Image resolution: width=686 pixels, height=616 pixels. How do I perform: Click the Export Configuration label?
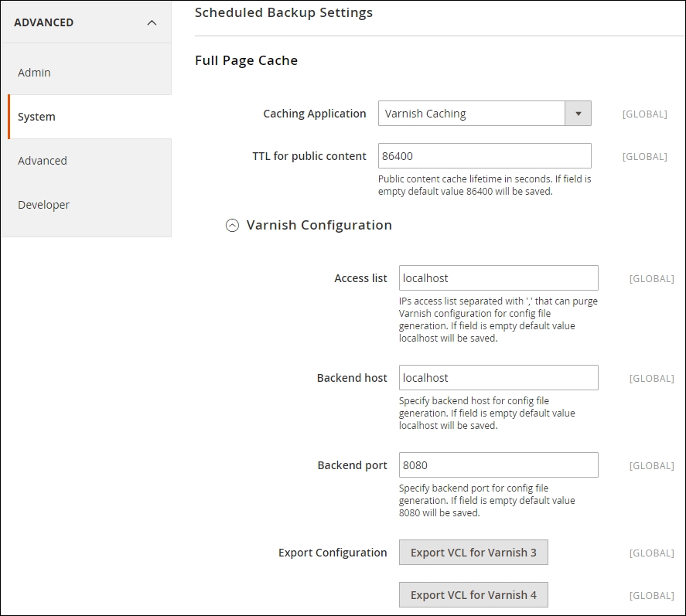coord(333,553)
